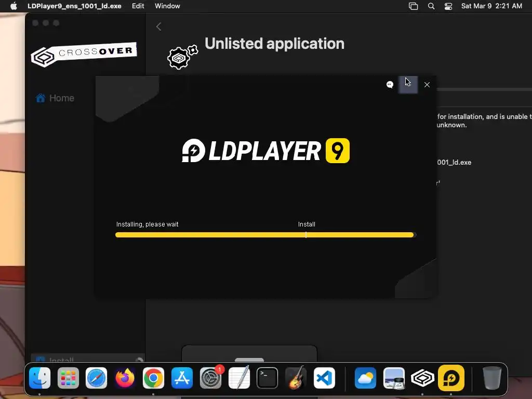Viewport: 532px width, 399px height.
Task: Open Finder from the Dock
Action: (x=39, y=378)
